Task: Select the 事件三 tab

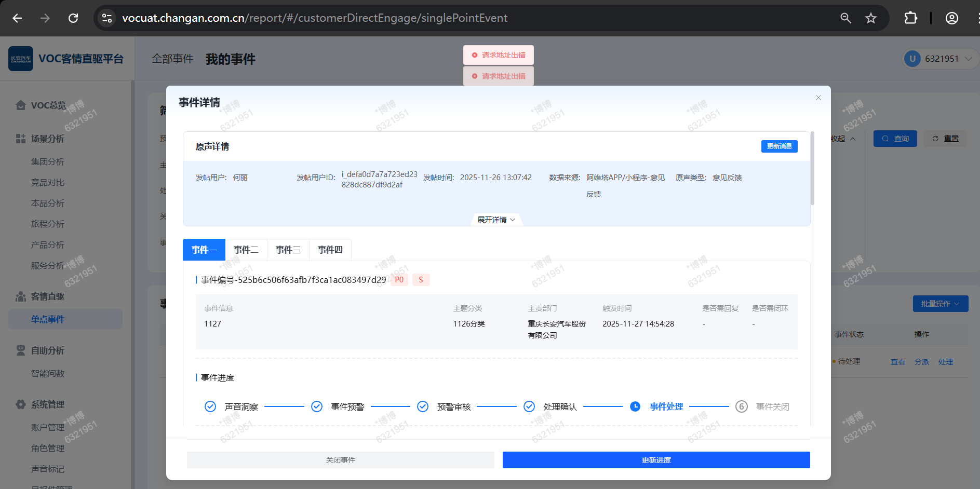Action: click(x=288, y=250)
